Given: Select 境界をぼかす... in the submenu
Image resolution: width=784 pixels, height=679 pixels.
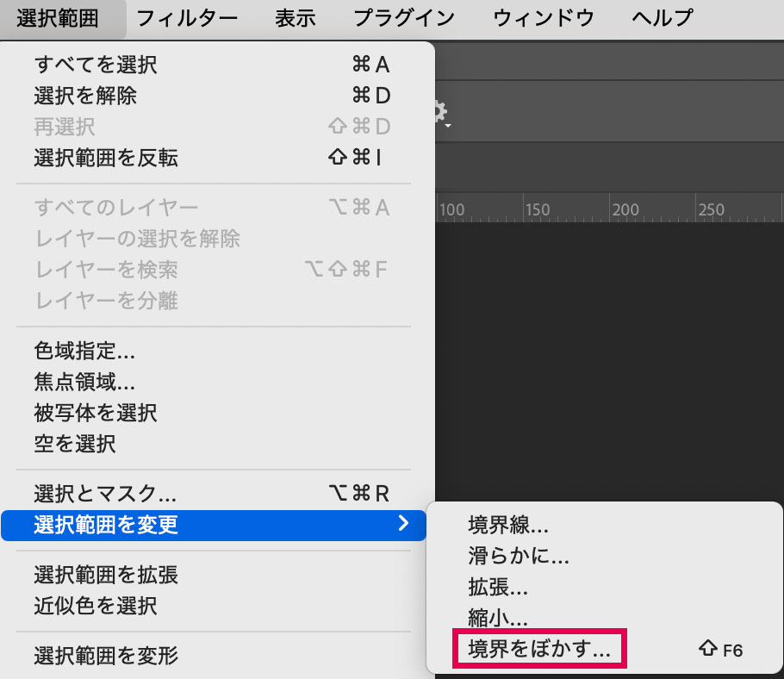Looking at the screenshot, I should point(605,649).
